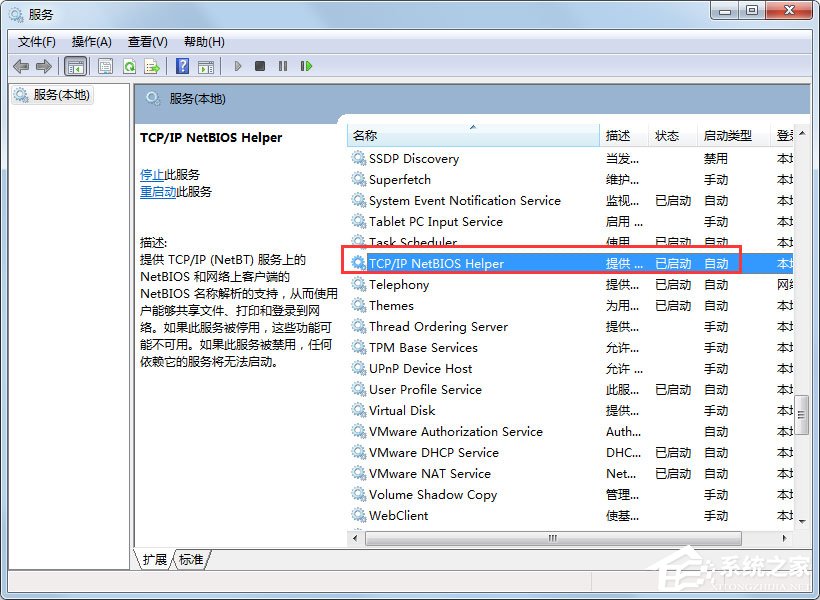This screenshot has width=820, height=600.
Task: Click the Forward navigation arrow icon
Action: 44,66
